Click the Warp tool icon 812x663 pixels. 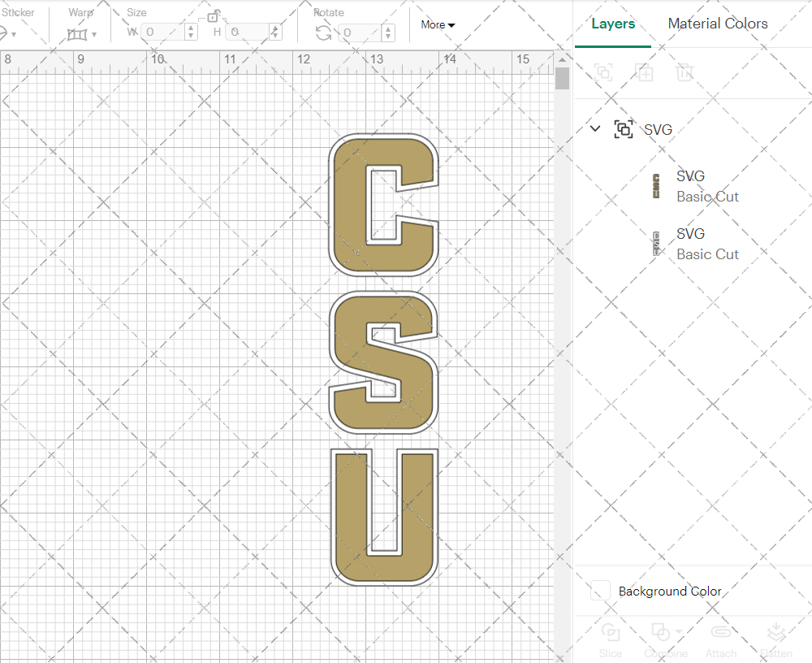coord(76,35)
